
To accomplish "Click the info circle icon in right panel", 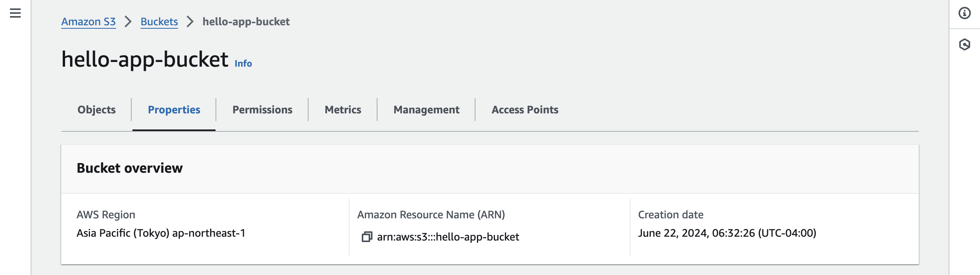I will (x=964, y=13).
